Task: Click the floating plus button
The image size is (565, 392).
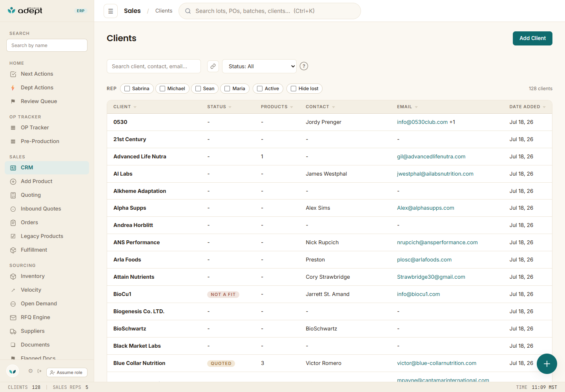Action: (x=547, y=364)
